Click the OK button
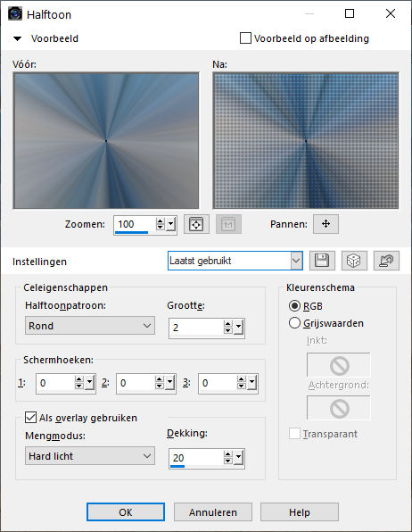The image size is (412, 532). point(126,512)
